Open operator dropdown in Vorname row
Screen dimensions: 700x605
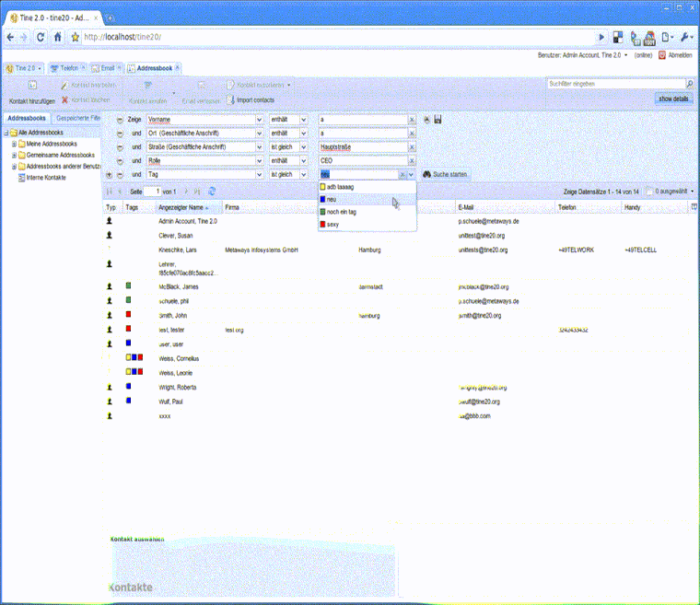click(x=304, y=120)
